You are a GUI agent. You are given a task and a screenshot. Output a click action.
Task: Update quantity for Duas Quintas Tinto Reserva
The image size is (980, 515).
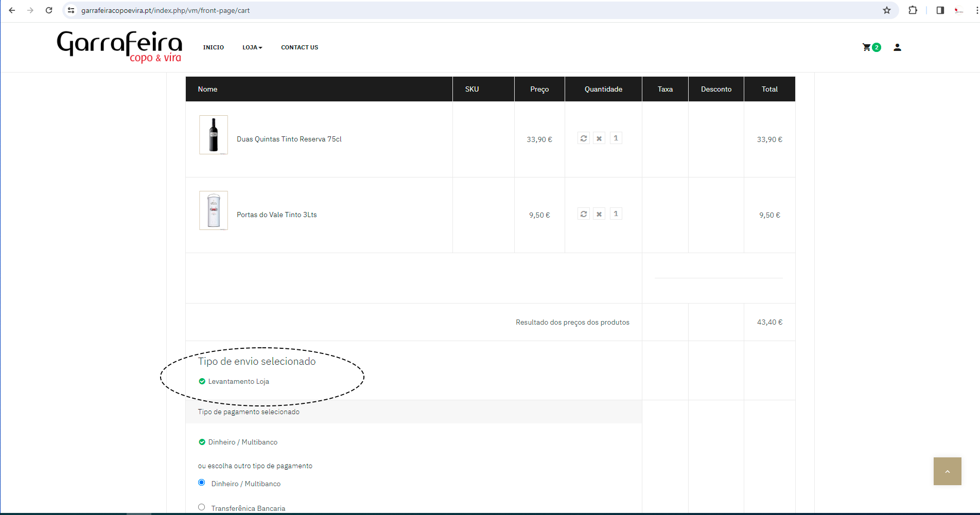(x=584, y=138)
